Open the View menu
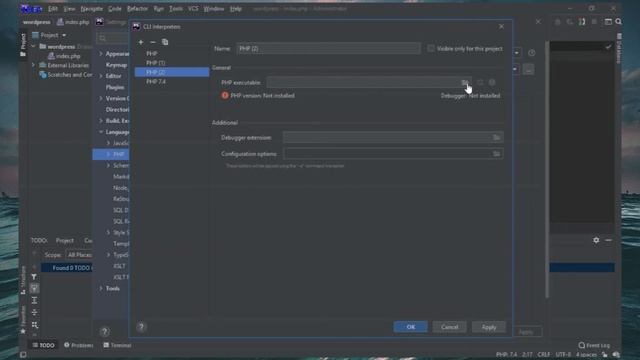 (69, 9)
